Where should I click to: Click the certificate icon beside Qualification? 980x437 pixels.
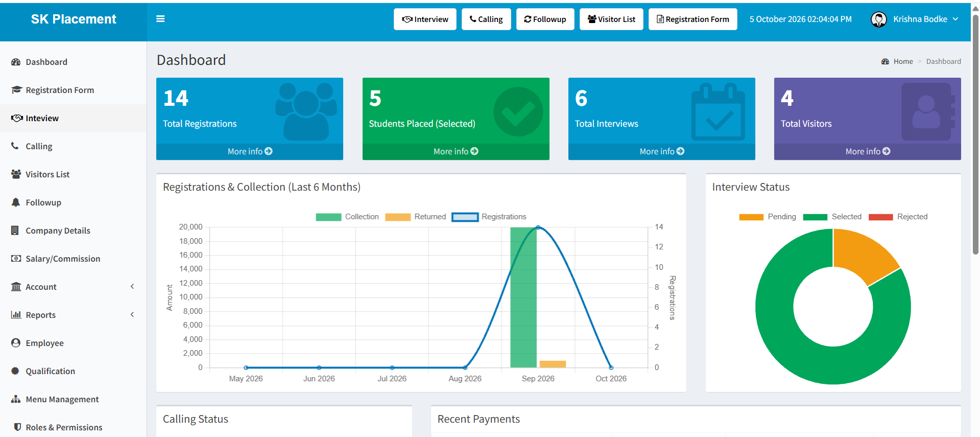15,371
